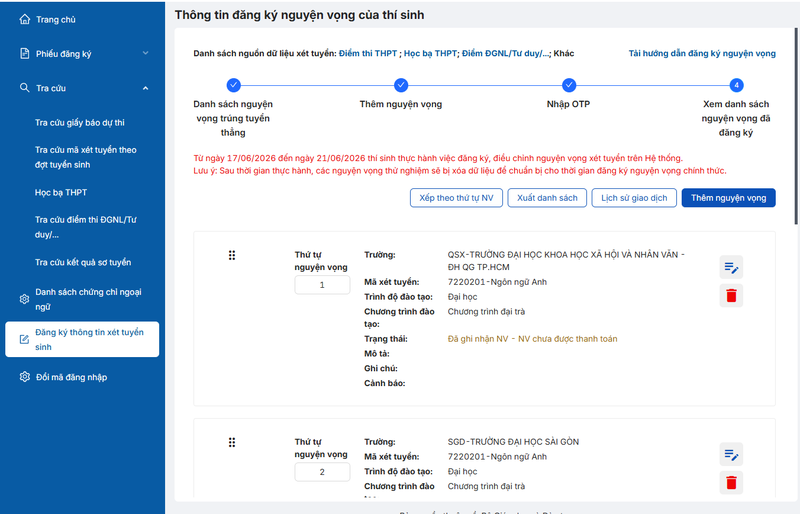This screenshot has width=800, height=514.
Task: Click Xếp theo thứ tự NV button
Action: 456,198
